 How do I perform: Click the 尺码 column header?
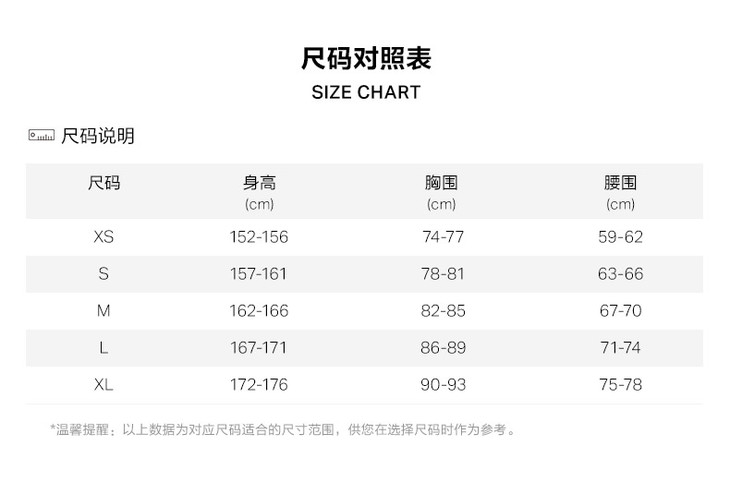104,183
